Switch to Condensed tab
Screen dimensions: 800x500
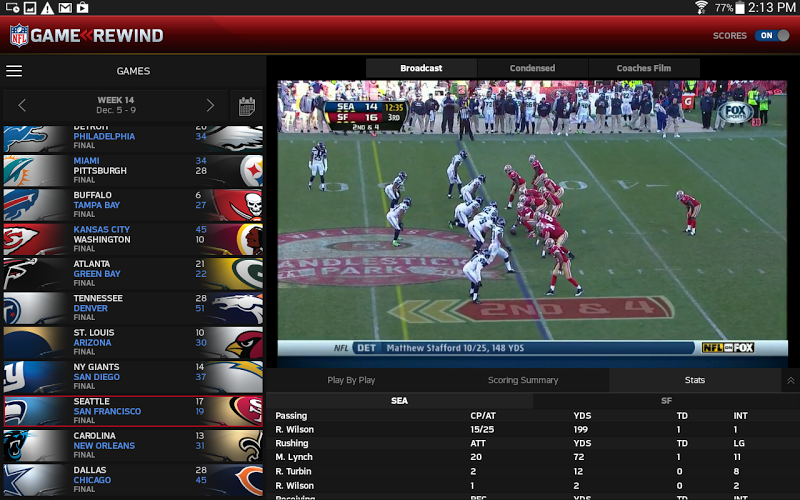[x=532, y=68]
